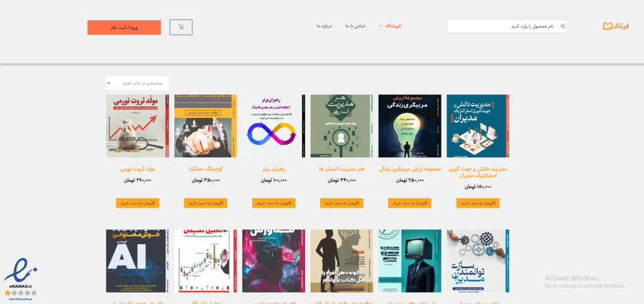Open the sort by latest dropdown

137,83
